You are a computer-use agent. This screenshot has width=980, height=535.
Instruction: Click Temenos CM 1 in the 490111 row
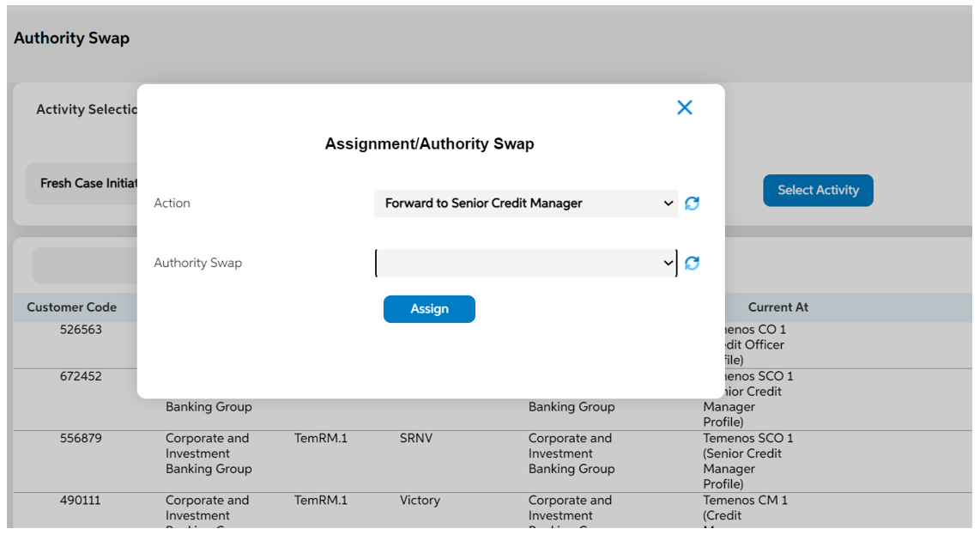(x=746, y=500)
